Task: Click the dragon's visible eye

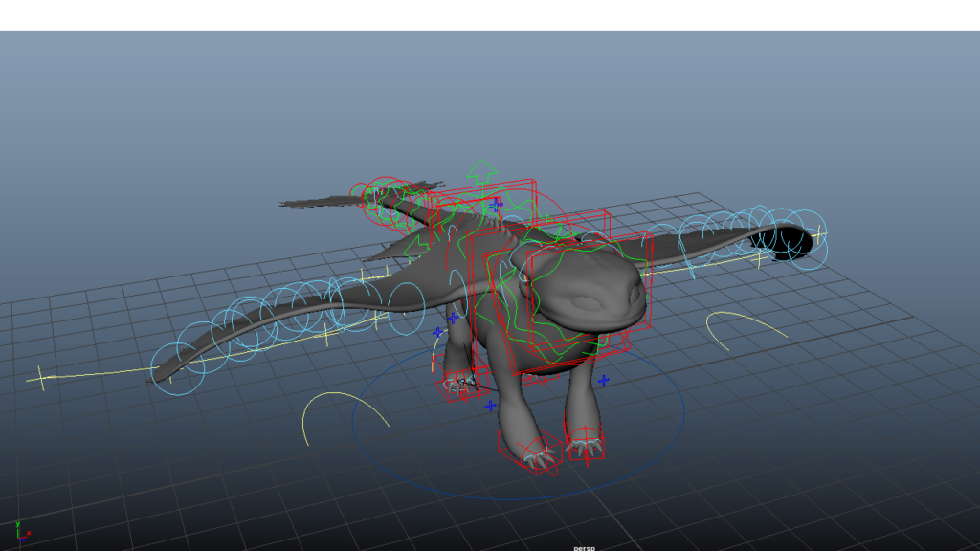Action: point(526,278)
